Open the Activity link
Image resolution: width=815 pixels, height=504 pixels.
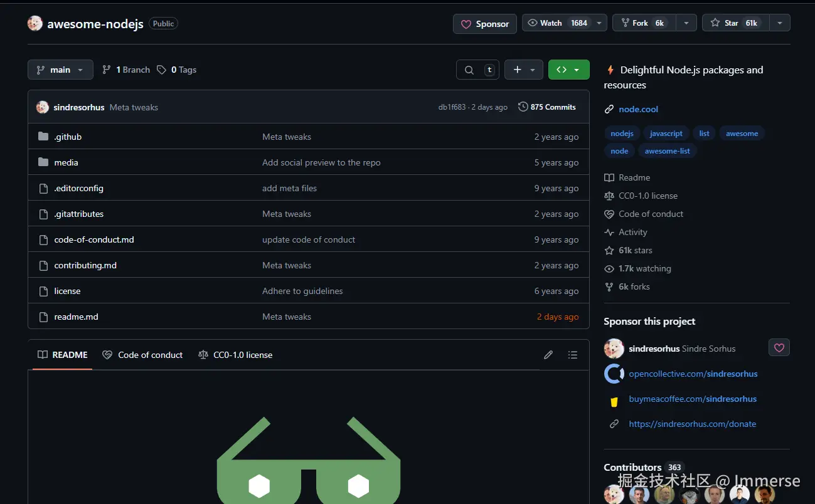626,232
